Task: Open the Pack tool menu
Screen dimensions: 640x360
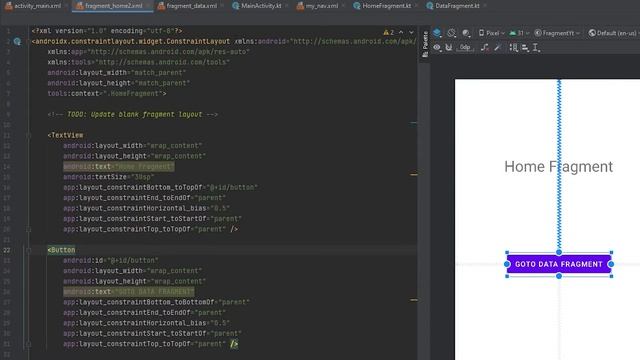Action: (513, 48)
